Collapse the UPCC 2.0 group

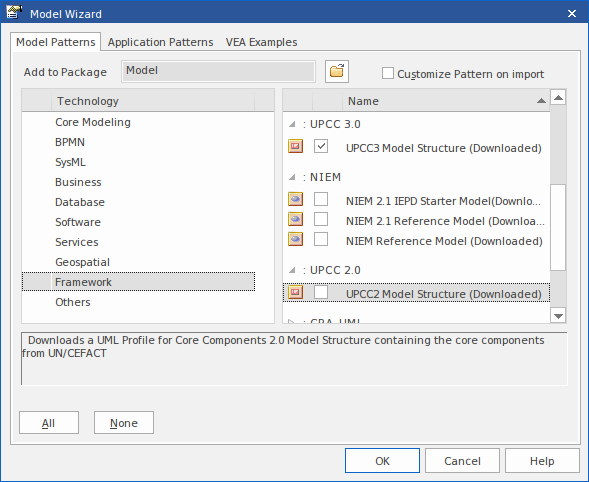tap(292, 270)
